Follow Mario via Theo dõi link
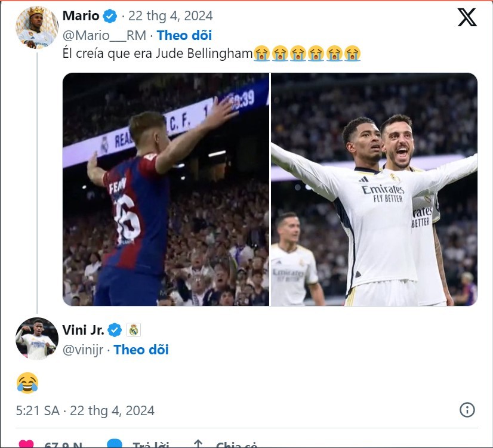 pos(184,35)
